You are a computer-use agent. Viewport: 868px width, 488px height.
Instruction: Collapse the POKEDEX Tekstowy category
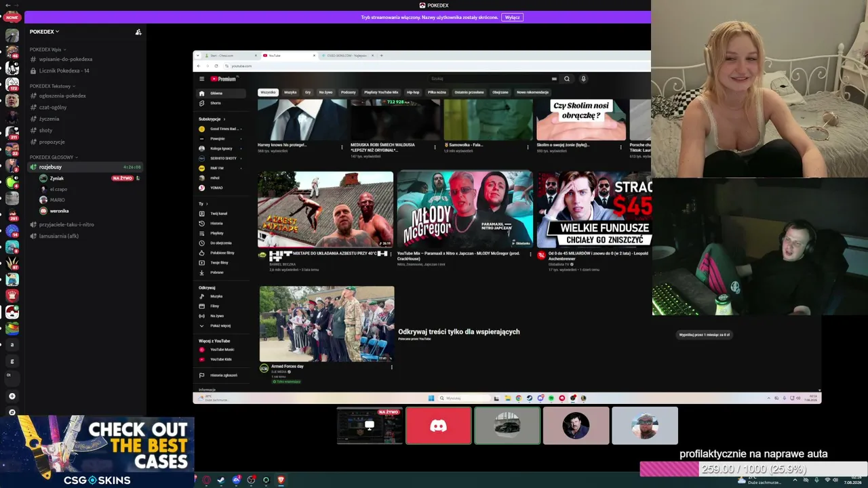52,86
